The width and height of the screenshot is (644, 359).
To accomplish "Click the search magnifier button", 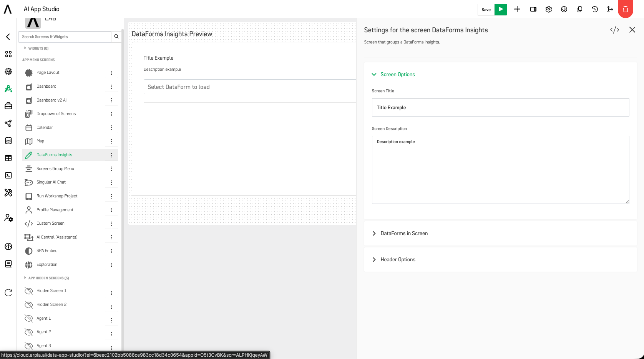I will click(x=116, y=37).
